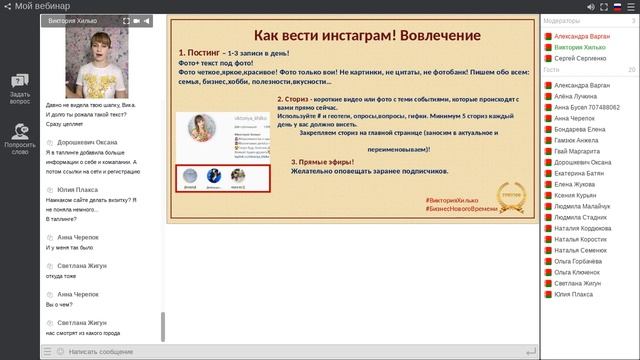The image size is (640, 360).
Task: Toggle speaker icon on presenter video header
Action: tap(147, 21)
